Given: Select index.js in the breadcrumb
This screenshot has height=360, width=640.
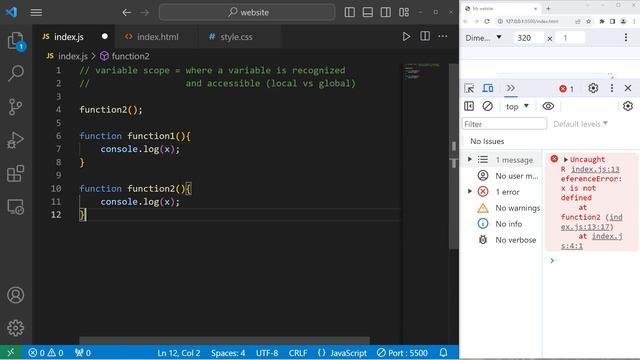Looking at the screenshot, I should coord(73,56).
